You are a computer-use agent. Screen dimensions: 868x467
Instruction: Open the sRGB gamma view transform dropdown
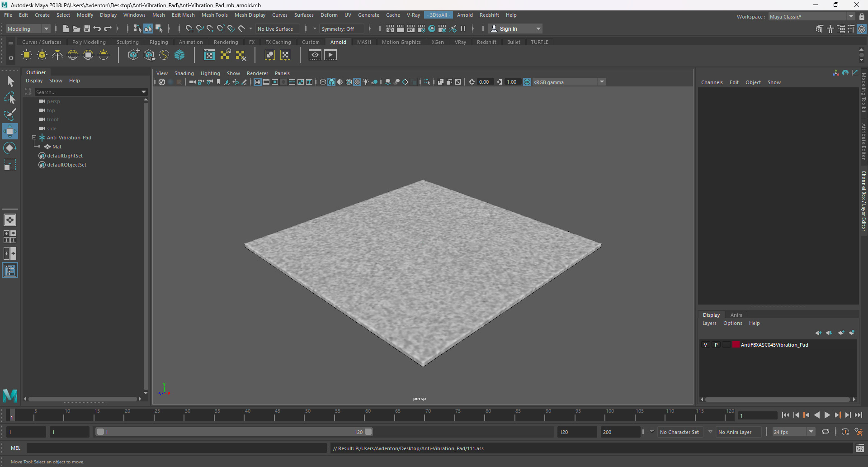[x=602, y=82]
